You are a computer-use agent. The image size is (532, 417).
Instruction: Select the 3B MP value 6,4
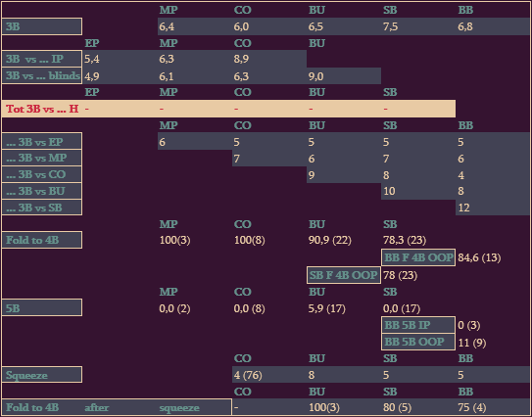167,26
